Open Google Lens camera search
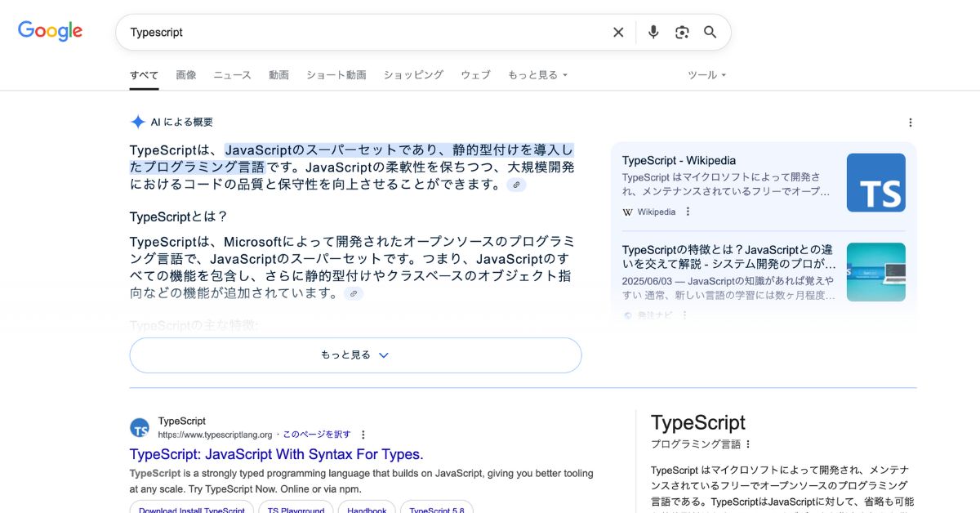 coord(682,31)
